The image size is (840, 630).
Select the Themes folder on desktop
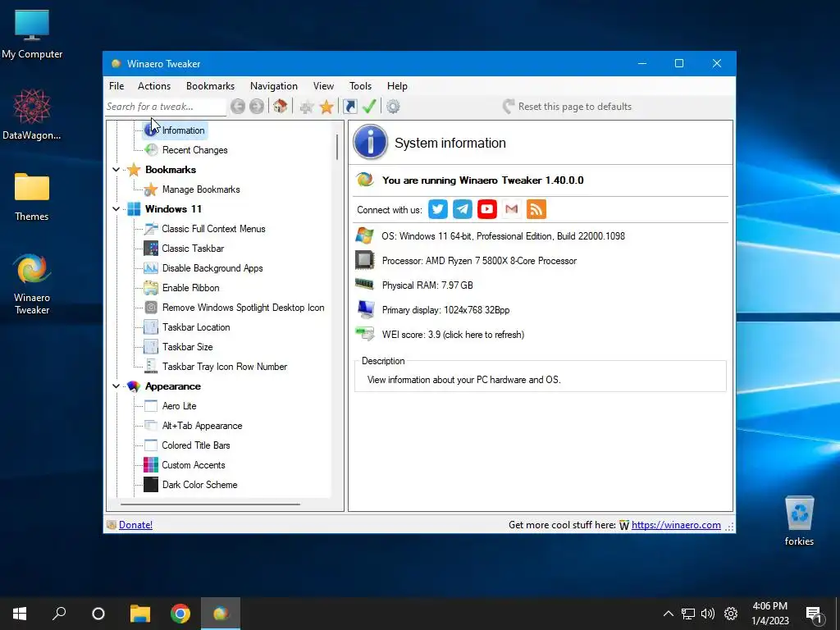pyautogui.click(x=32, y=197)
